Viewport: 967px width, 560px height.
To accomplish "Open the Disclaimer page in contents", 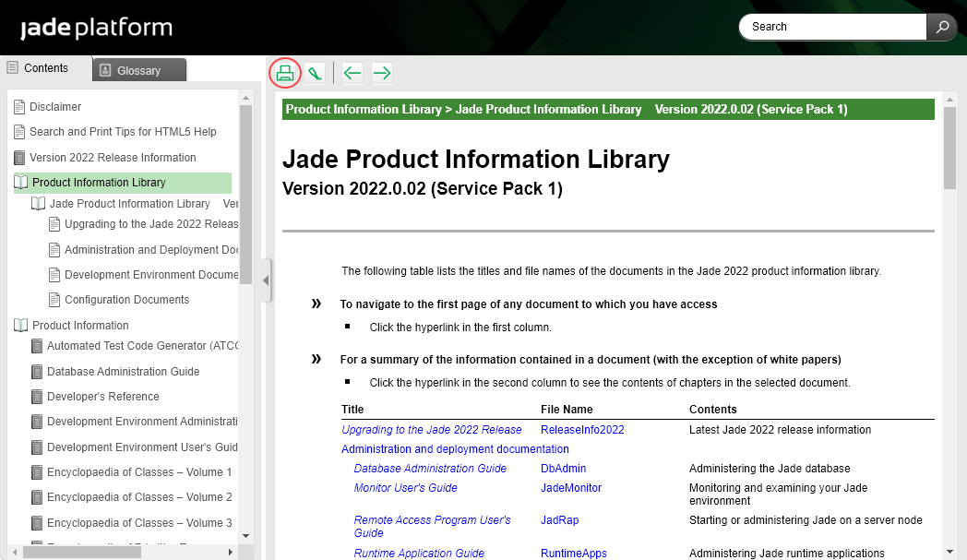I will click(55, 107).
